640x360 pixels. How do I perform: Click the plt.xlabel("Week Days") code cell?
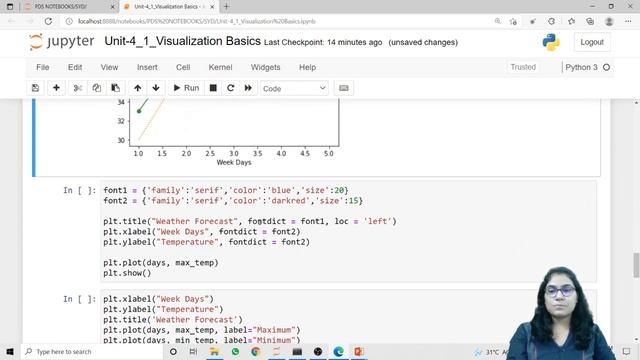coord(348,317)
